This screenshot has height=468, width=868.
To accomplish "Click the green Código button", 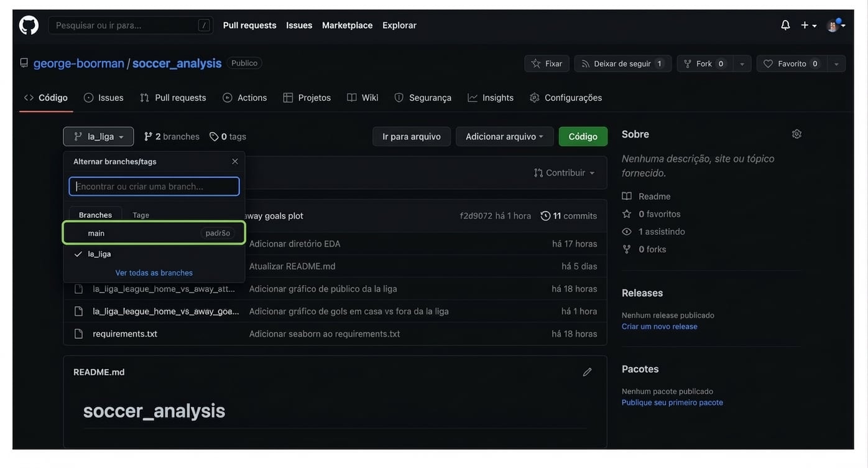I will [x=583, y=136].
